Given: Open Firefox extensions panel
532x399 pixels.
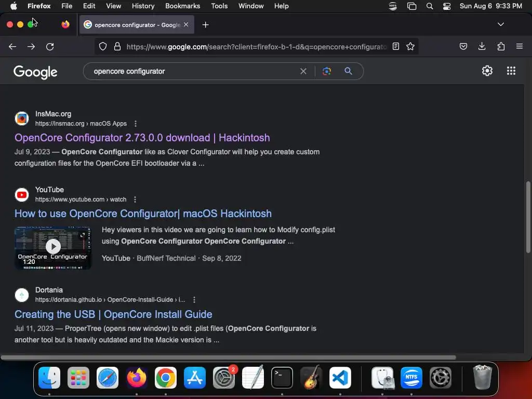Looking at the screenshot, I should [501, 46].
